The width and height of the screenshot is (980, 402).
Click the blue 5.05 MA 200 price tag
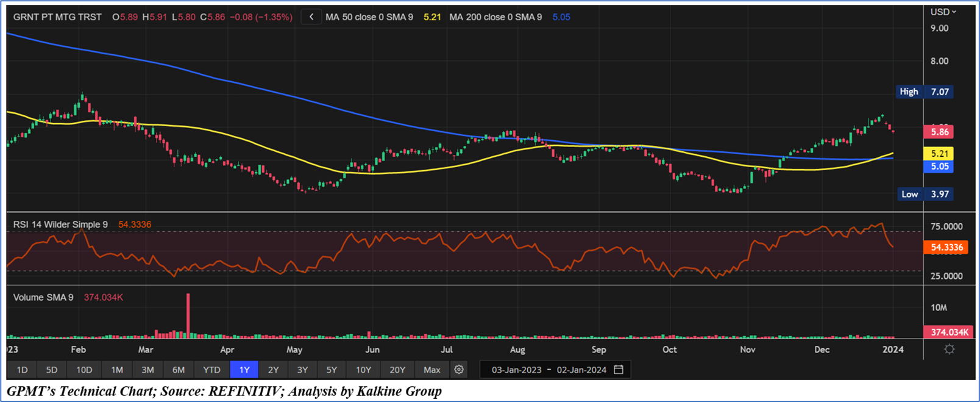(x=939, y=167)
